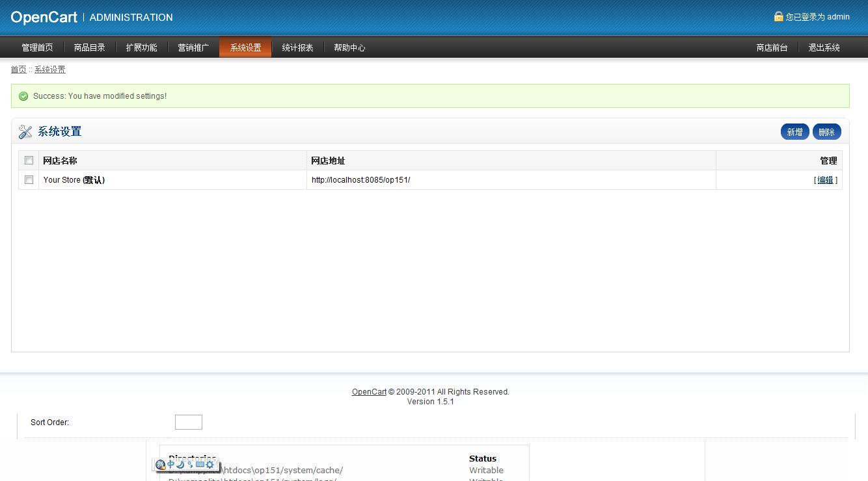Image resolution: width=868 pixels, height=481 pixels.
Task: Open the soft keyboard from the language bar
Action: pyautogui.click(x=199, y=464)
